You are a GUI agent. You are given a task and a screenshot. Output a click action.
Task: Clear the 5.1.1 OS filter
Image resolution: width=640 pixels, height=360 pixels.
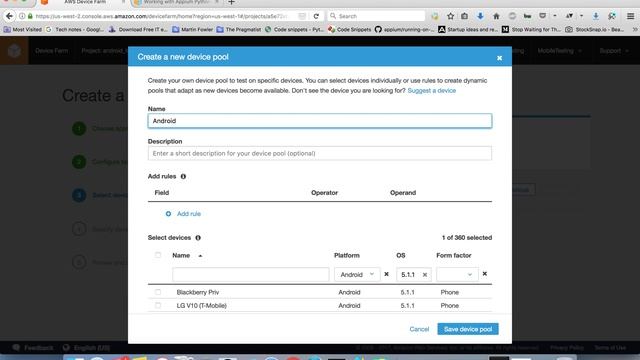click(x=424, y=275)
